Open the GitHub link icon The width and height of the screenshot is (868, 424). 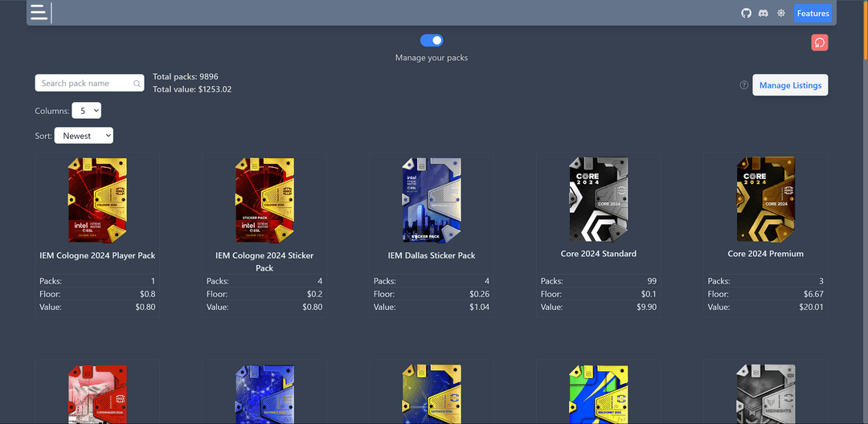(746, 14)
